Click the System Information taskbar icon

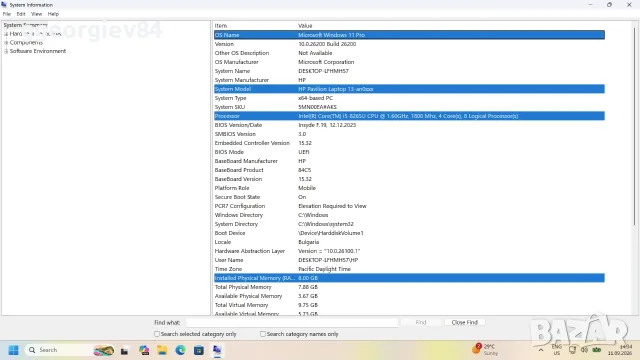click(217, 350)
